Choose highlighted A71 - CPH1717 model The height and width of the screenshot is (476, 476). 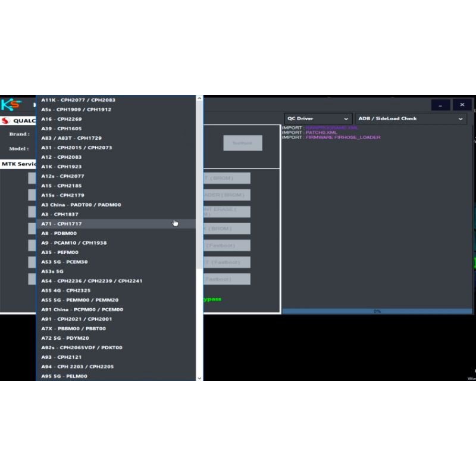(x=116, y=224)
